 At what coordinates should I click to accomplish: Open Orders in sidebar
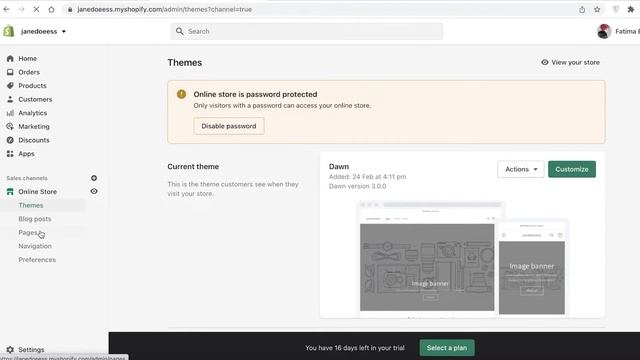point(29,72)
